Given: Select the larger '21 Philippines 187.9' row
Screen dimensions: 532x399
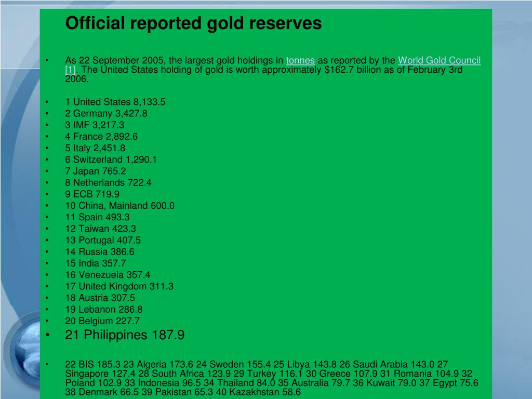Looking at the screenshot, I should 125,335.
